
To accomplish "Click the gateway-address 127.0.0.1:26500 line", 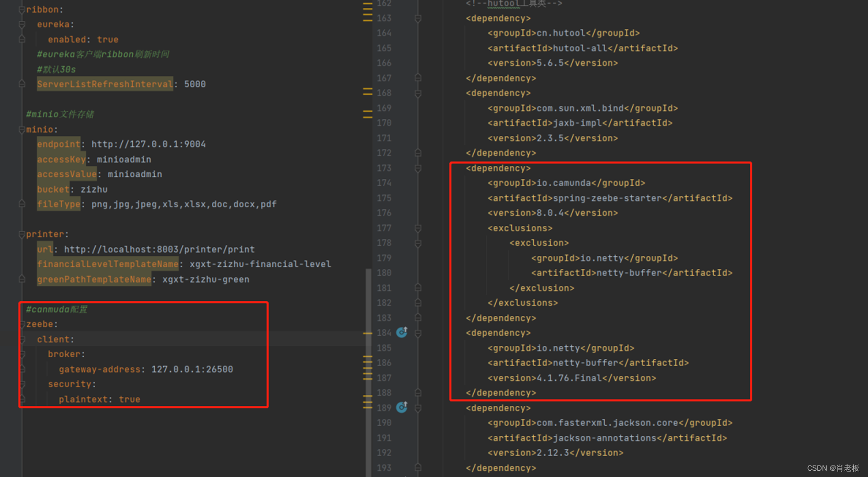I will (x=146, y=369).
